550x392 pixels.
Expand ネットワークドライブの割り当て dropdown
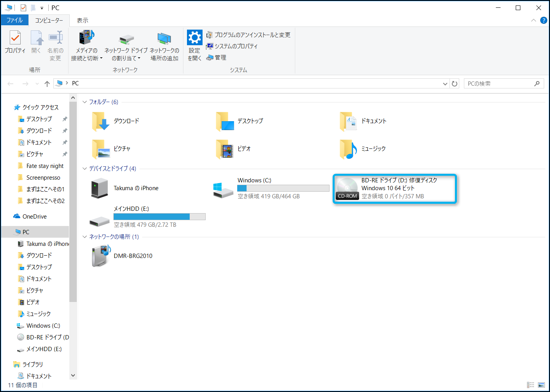point(139,58)
